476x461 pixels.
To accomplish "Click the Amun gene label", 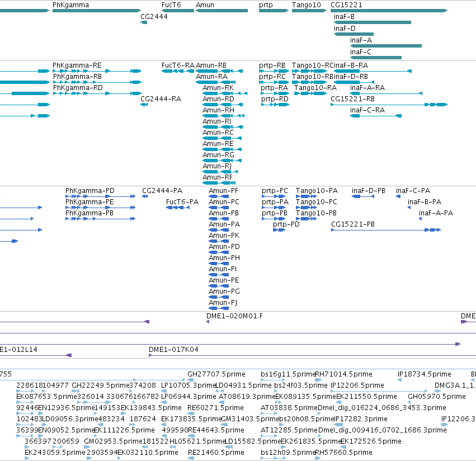I will [x=205, y=5].
